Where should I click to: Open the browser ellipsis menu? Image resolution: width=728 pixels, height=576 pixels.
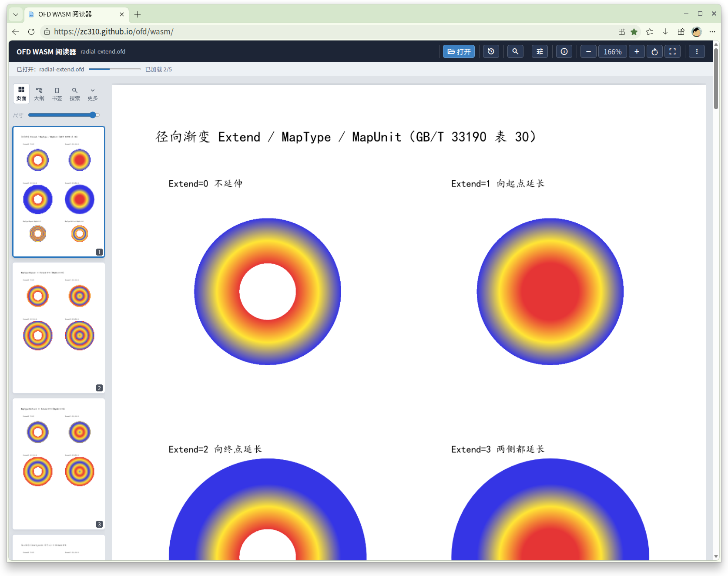point(712,31)
